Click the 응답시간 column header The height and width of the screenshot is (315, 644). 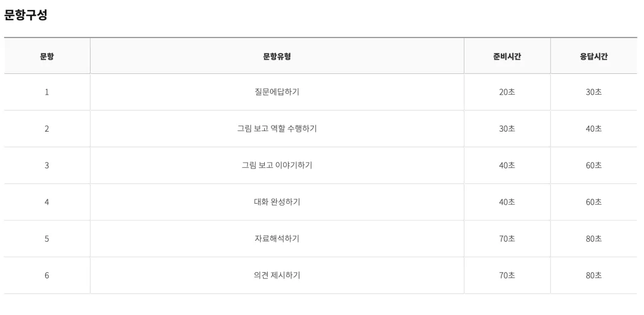point(594,56)
